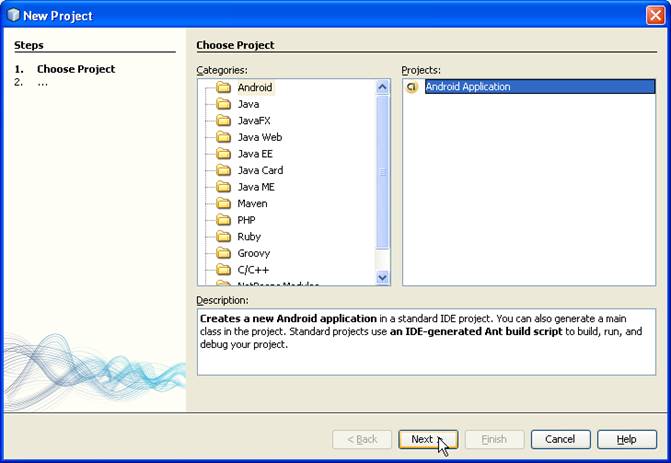Select the Ruby category label
The width and height of the screenshot is (671, 463).
pos(249,237)
